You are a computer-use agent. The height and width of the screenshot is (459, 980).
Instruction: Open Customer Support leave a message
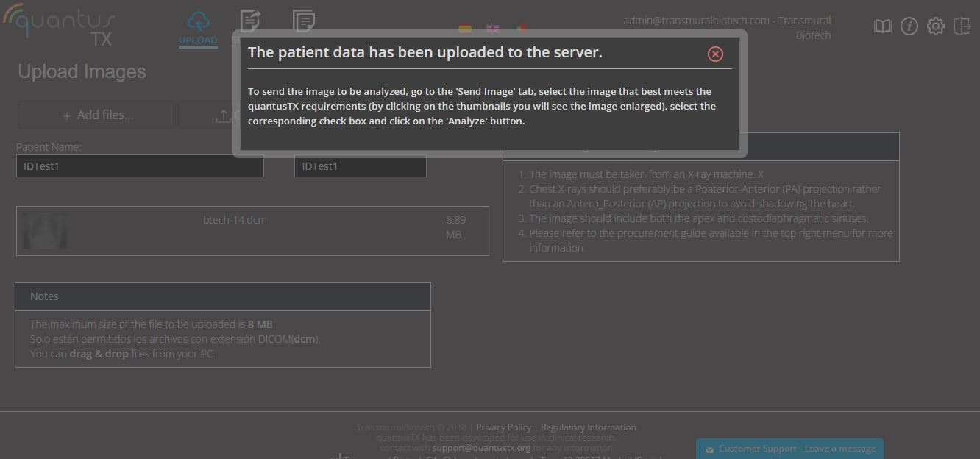(790, 449)
